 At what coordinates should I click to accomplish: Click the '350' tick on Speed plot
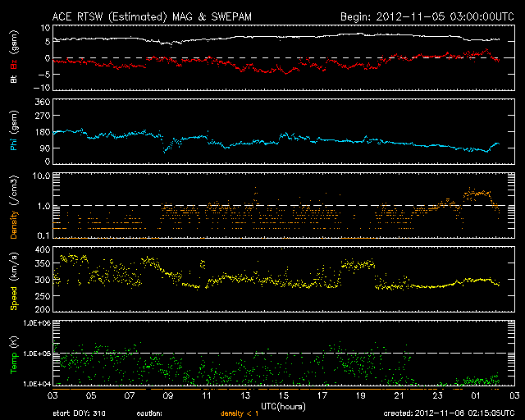43,263
